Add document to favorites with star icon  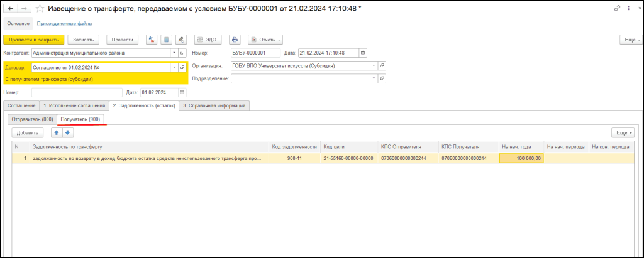(x=40, y=8)
